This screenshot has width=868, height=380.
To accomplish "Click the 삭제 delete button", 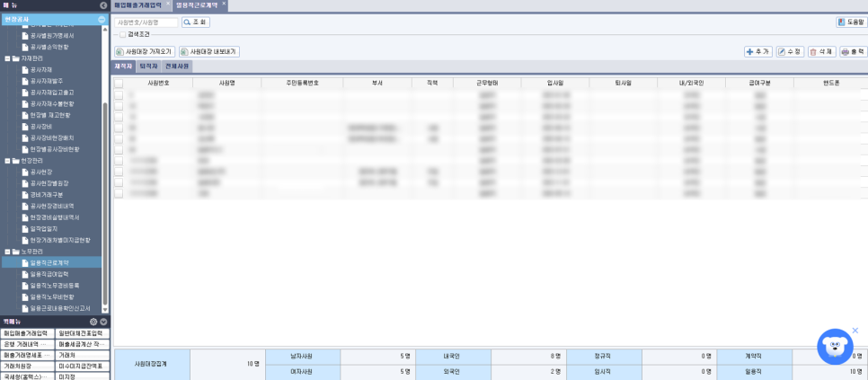I will pos(821,51).
